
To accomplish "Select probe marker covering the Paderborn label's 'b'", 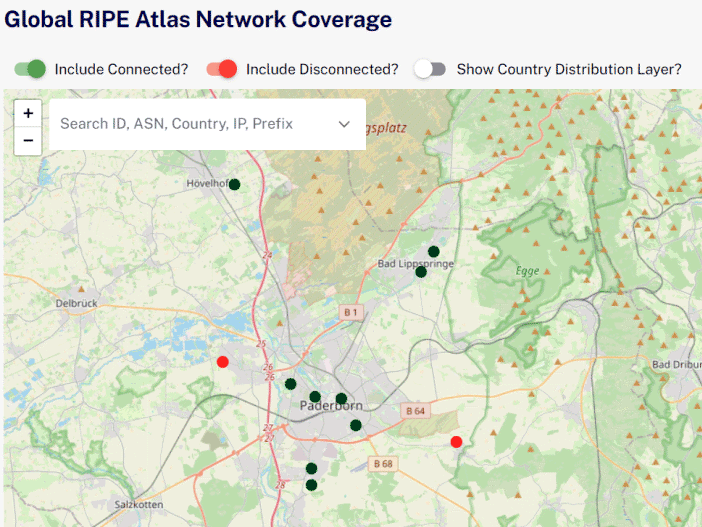I will (x=341, y=398).
